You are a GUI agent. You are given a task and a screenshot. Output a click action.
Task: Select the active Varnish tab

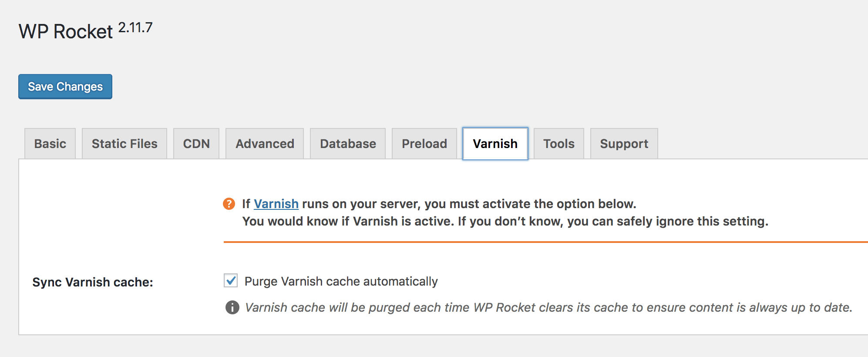pos(495,144)
